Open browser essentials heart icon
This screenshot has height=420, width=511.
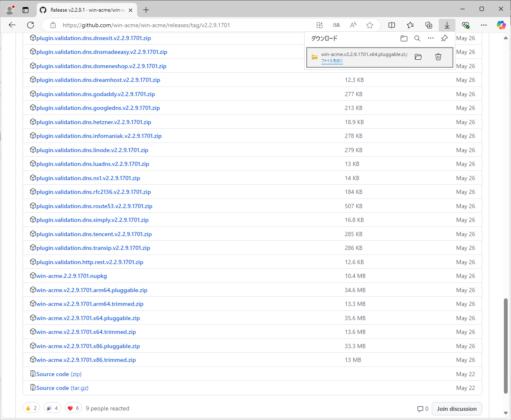tap(465, 25)
